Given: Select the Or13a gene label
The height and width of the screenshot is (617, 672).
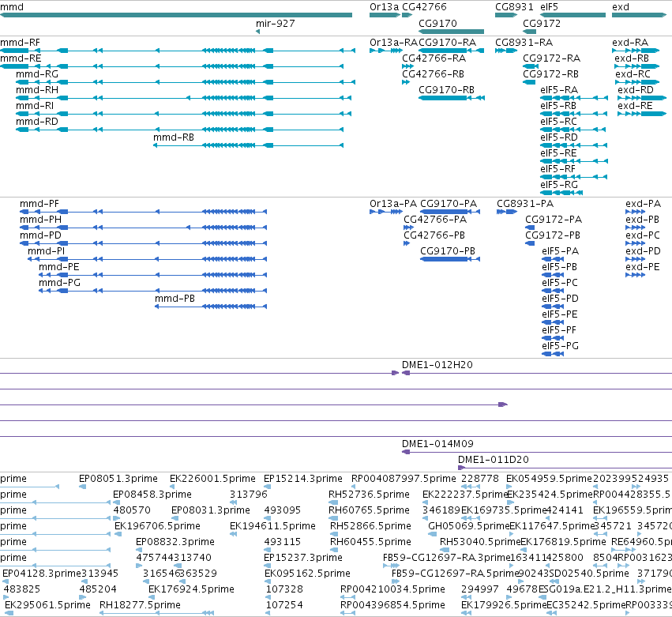Looking at the screenshot, I should [384, 7].
